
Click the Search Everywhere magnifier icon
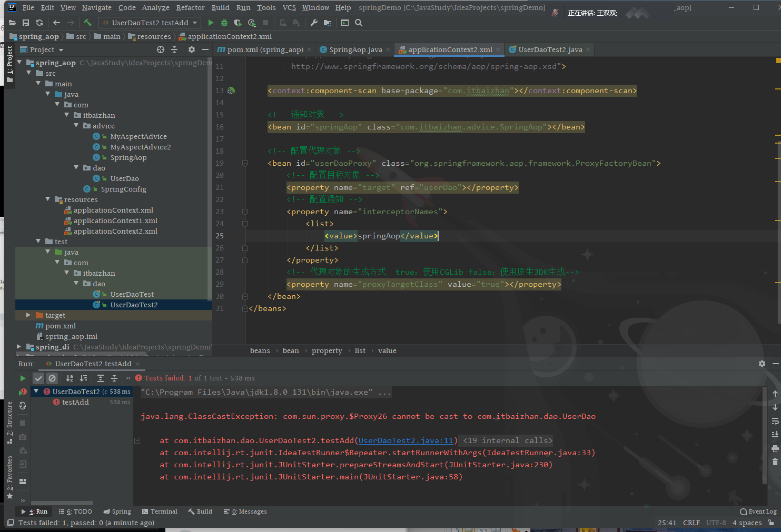(359, 23)
